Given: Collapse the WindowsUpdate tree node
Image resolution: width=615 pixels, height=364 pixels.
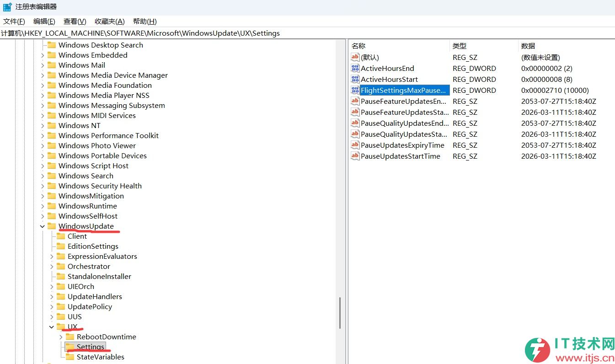Looking at the screenshot, I should point(43,226).
